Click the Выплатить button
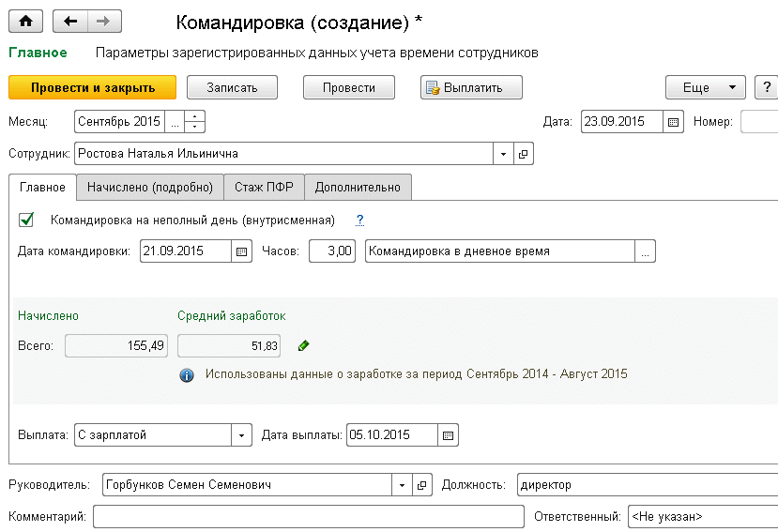The height and width of the screenshot is (532, 778). pyautogui.click(x=471, y=87)
